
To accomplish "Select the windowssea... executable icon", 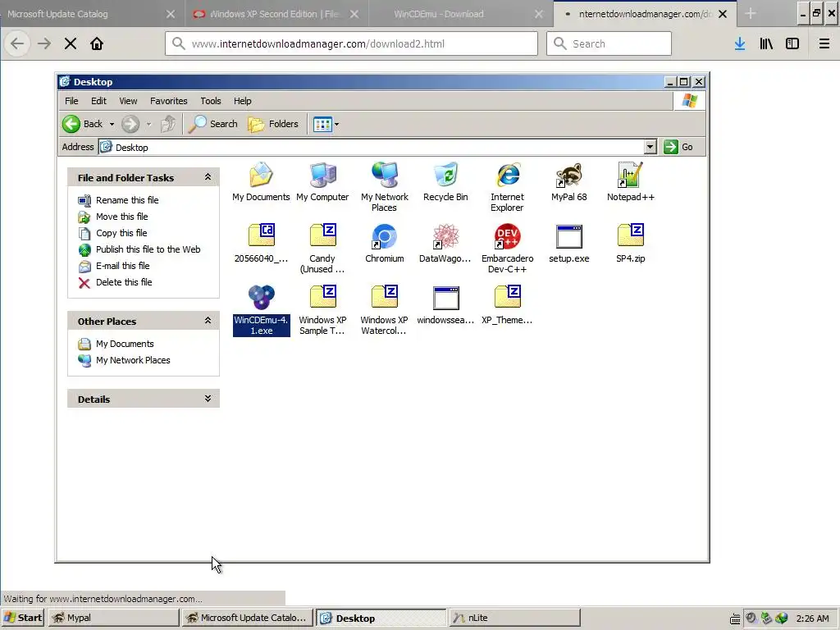I will (x=445, y=297).
